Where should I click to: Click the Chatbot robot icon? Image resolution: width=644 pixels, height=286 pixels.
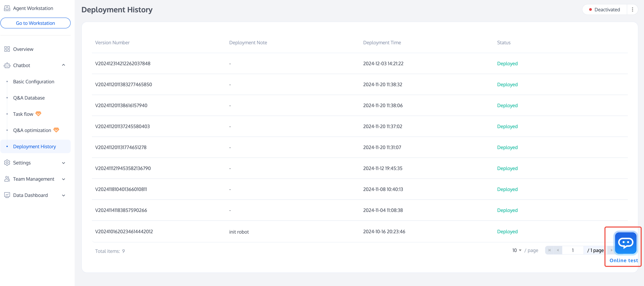7,65
